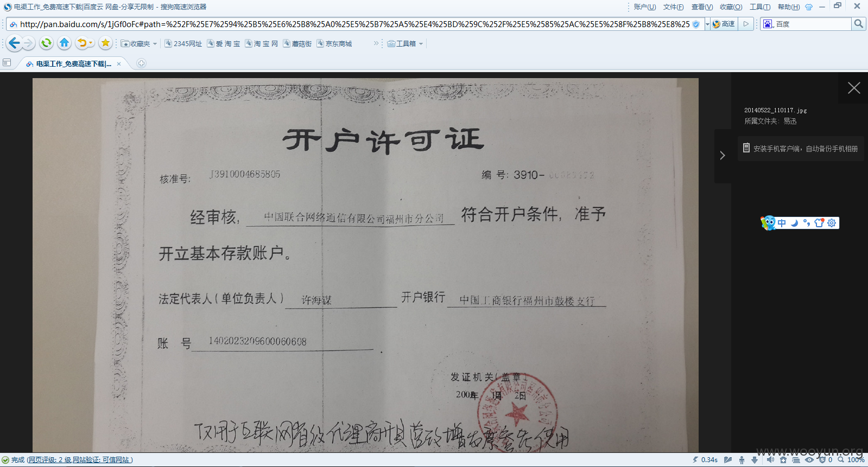Screen dimensions: 868x467
Task: Click the lightning 0.34s load speed indicator
Action: [705, 460]
